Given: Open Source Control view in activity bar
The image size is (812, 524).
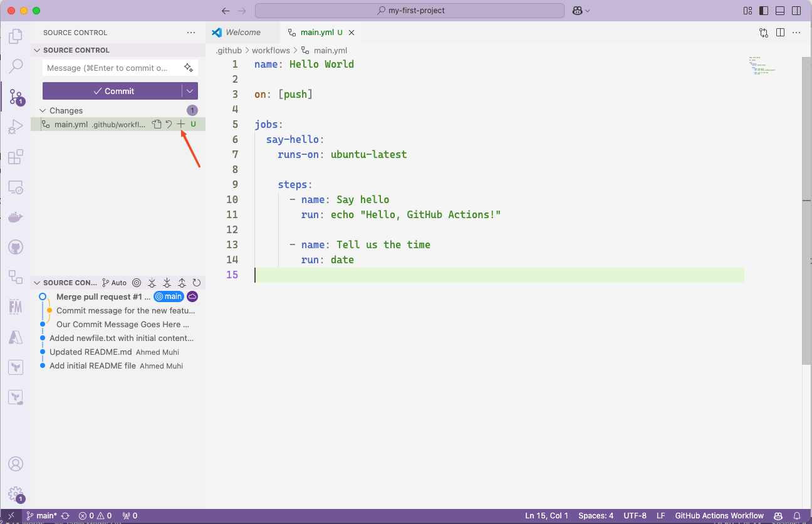Looking at the screenshot, I should coord(16,97).
